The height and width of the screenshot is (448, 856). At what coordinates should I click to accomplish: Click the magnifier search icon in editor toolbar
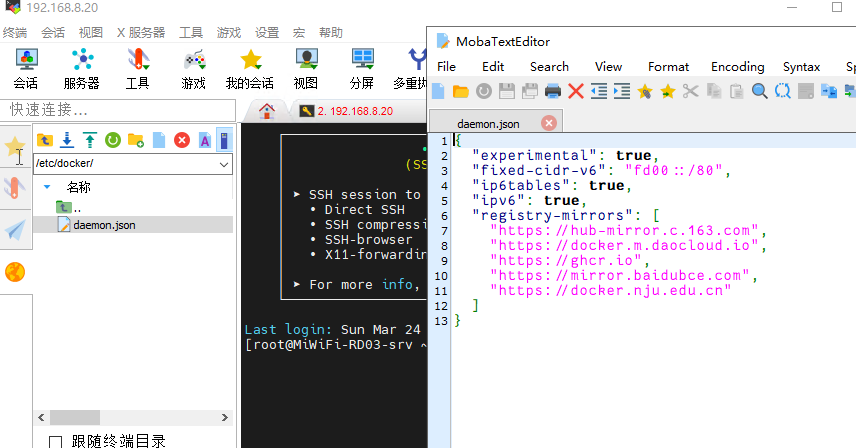click(759, 92)
